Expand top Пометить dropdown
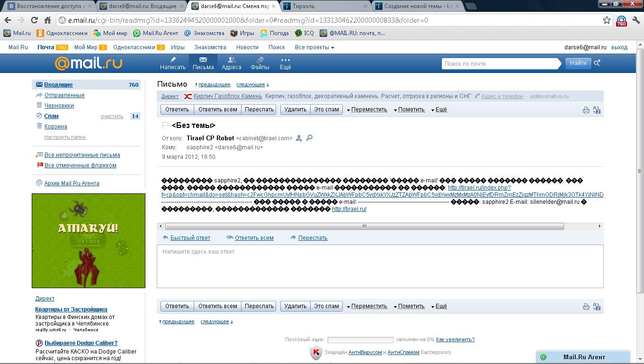The image size is (644, 364). pyautogui.click(x=409, y=109)
